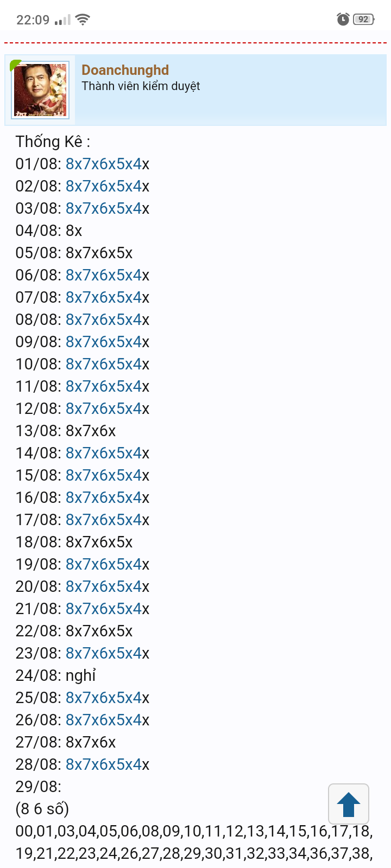Open the 21/08 8x7x6x5x4 link
Image resolution: width=391 pixels, height=868 pixels.
[x=104, y=609]
